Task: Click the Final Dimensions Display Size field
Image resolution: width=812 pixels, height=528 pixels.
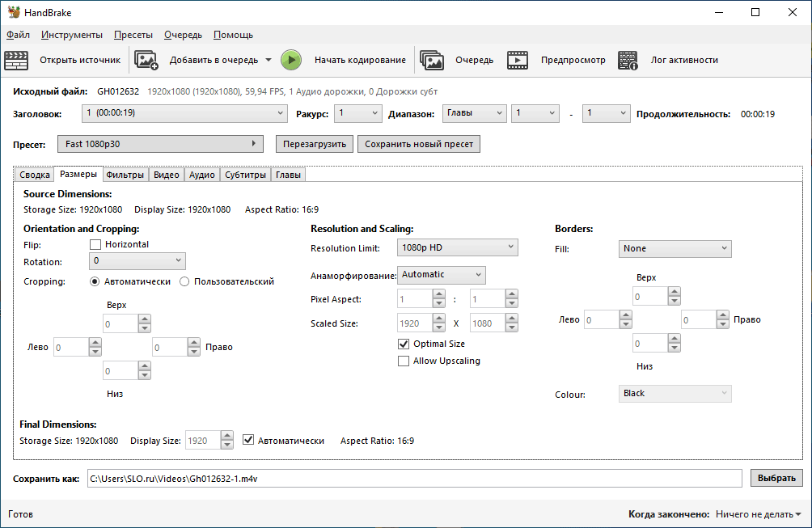Action: [x=203, y=441]
